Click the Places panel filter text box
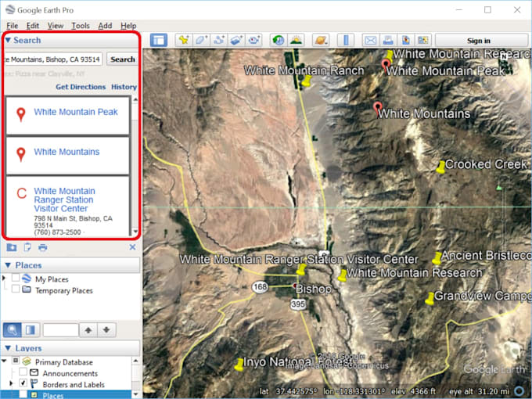Image resolution: width=532 pixels, height=399 pixels. click(61, 330)
